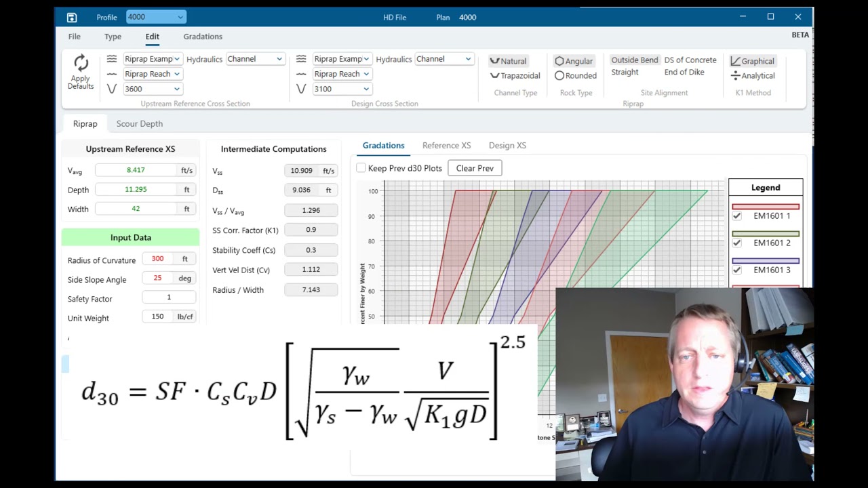Viewport: 868px width, 488px height.
Task: Click Vavg value field 8.417
Action: point(136,170)
